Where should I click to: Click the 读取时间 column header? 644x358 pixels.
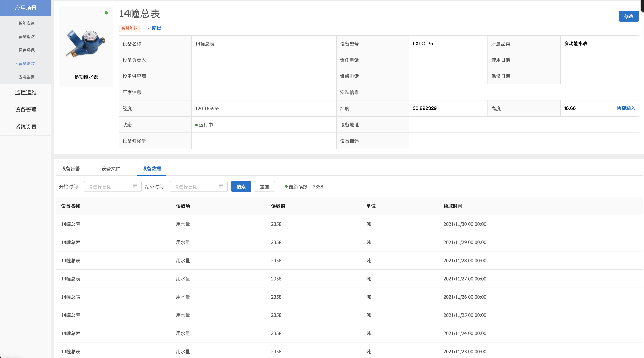coord(453,206)
